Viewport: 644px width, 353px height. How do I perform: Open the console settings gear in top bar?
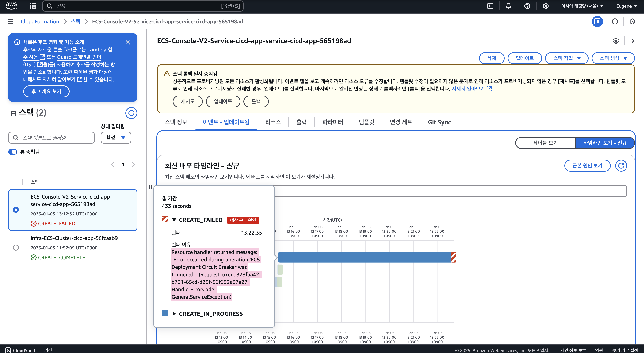coord(546,6)
